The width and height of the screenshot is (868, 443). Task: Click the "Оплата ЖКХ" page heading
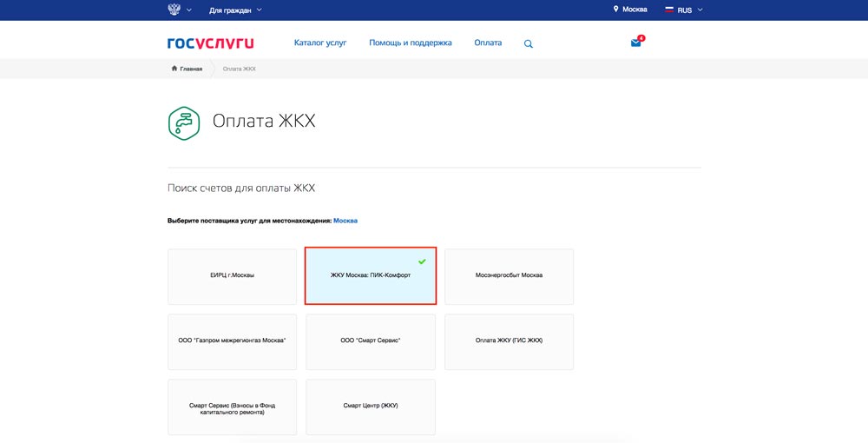click(264, 122)
